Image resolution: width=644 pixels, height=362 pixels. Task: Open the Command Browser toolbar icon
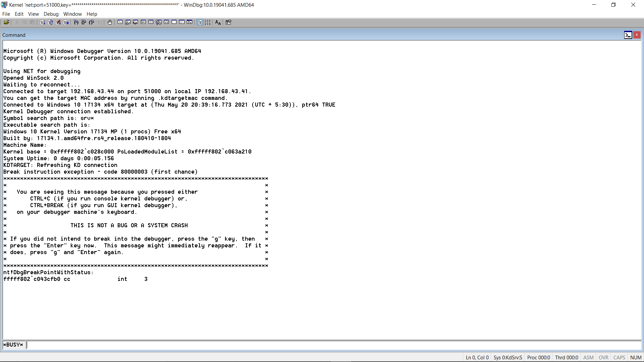click(190, 22)
